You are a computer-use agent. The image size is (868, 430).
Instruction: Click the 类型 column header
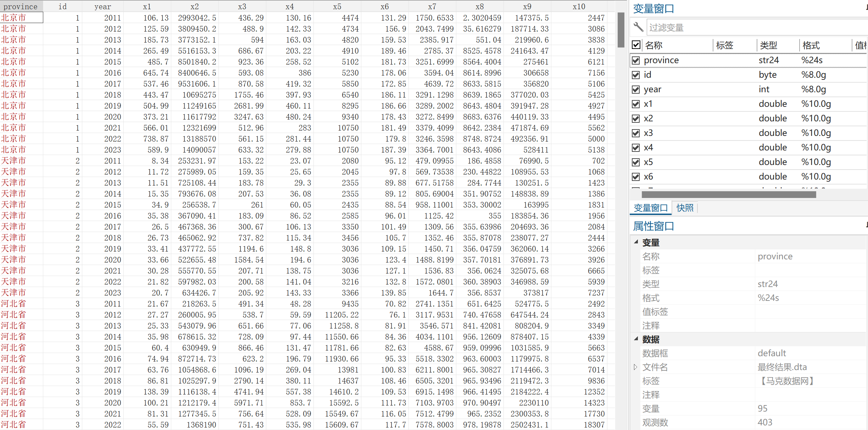(769, 45)
